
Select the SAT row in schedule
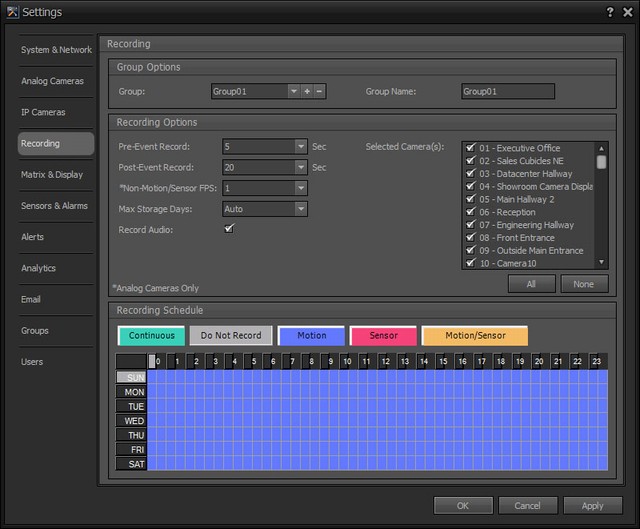[x=131, y=464]
